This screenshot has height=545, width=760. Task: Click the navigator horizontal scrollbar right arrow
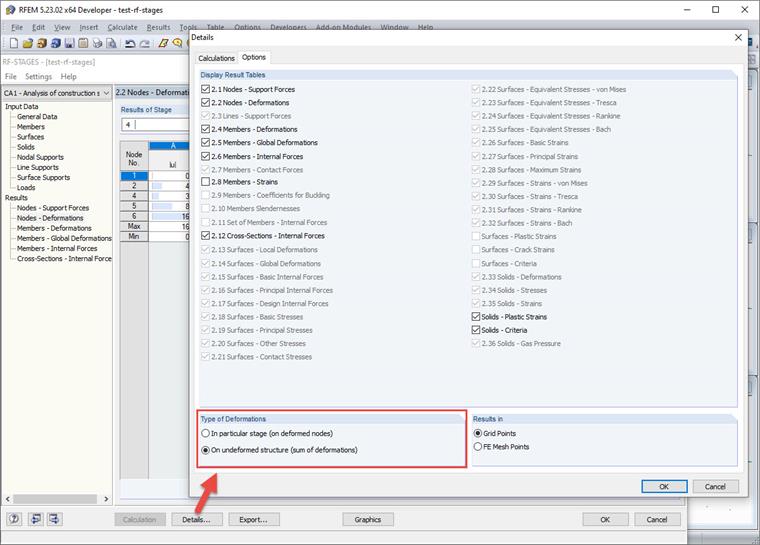coord(106,499)
